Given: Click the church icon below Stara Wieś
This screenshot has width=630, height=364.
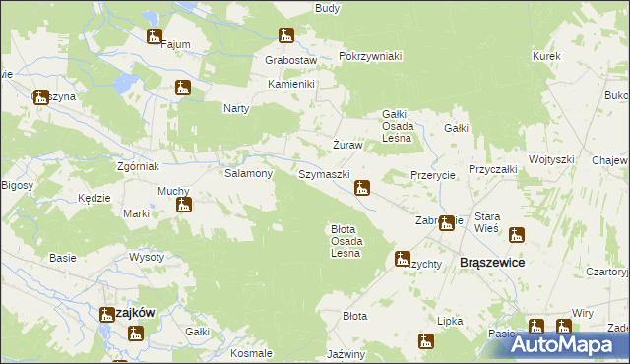Looking at the screenshot, I should (517, 235).
